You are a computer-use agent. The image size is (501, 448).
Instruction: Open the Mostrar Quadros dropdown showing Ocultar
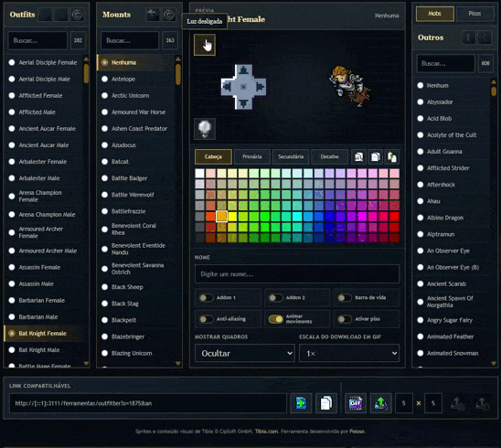point(245,353)
